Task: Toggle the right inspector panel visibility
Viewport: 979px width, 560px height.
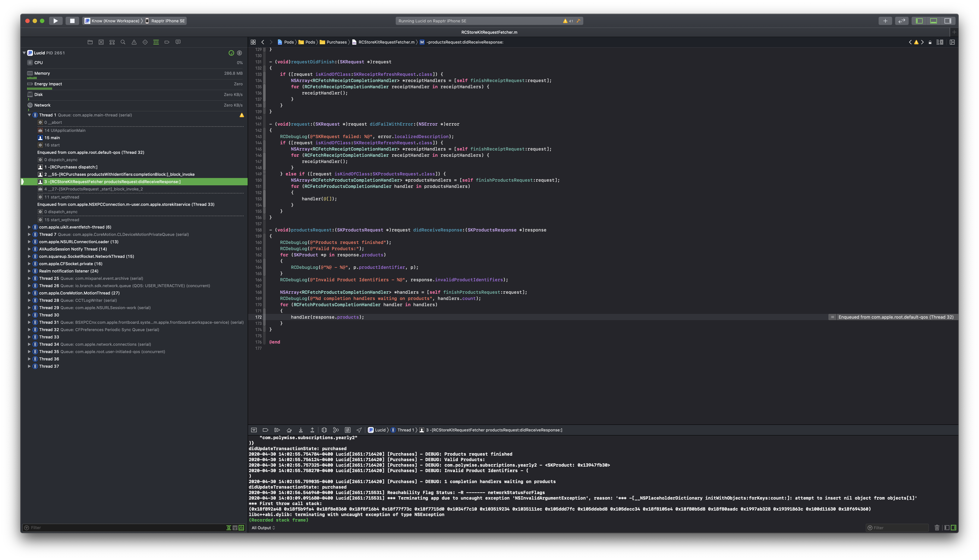Action: point(948,21)
